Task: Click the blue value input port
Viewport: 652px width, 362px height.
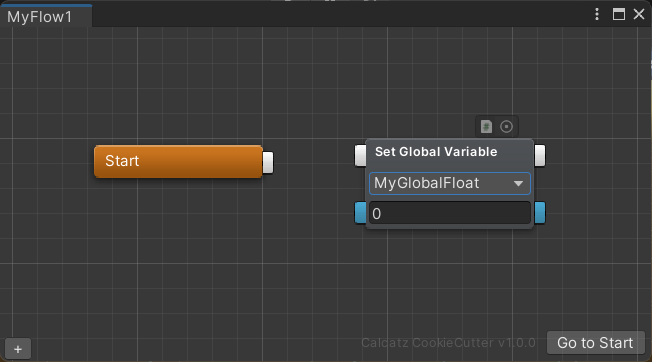Action: pos(360,212)
